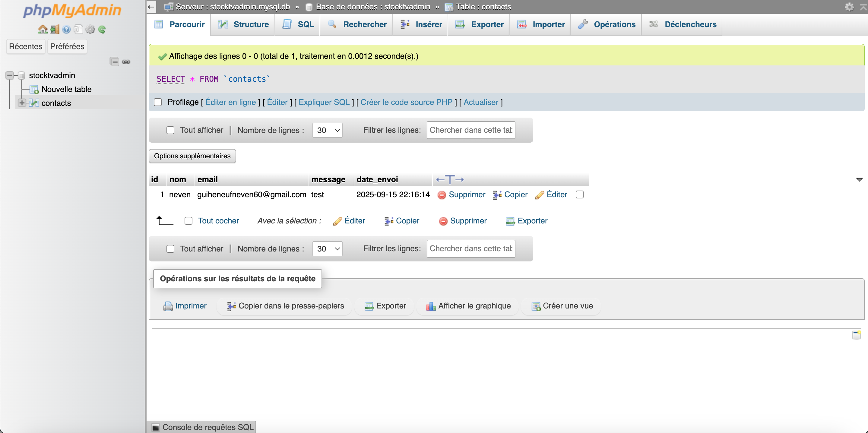Enable the Profilage checkbox
This screenshot has height=433, width=868.
coord(158,102)
